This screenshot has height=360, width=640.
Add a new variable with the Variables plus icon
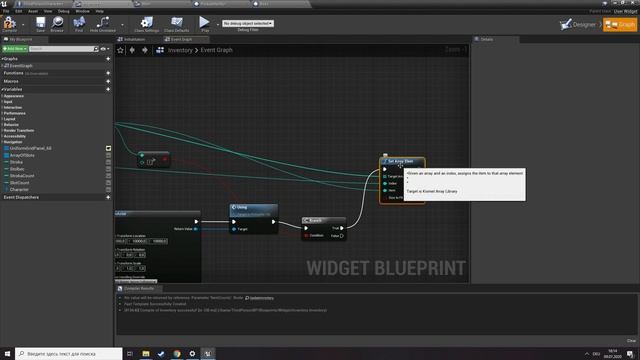pyautogui.click(x=108, y=89)
